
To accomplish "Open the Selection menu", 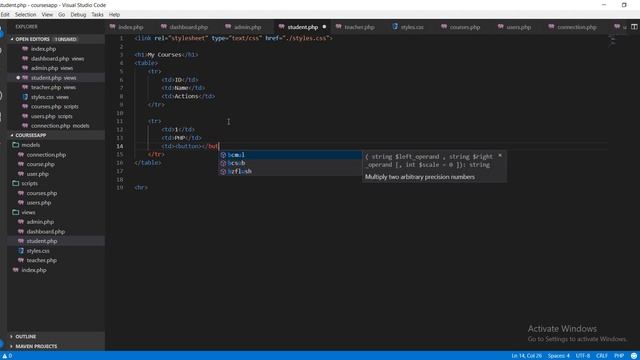I will coord(25,15).
